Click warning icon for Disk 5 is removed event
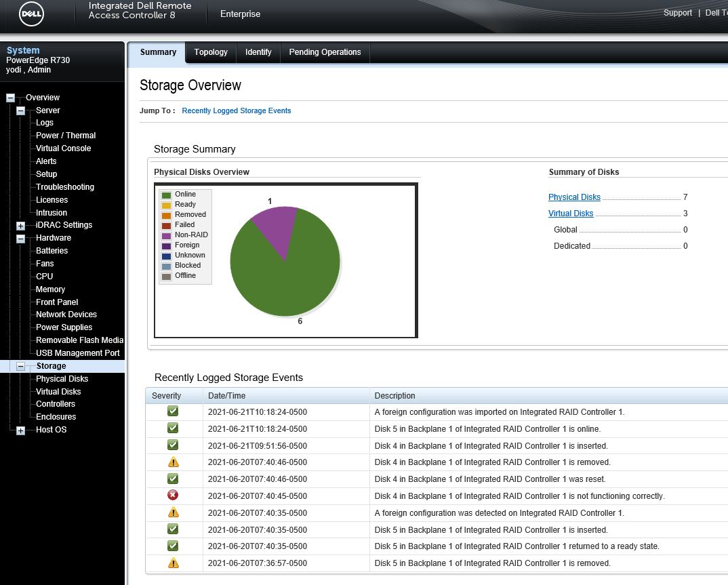Viewport: 728px width, 585px height. (173, 563)
